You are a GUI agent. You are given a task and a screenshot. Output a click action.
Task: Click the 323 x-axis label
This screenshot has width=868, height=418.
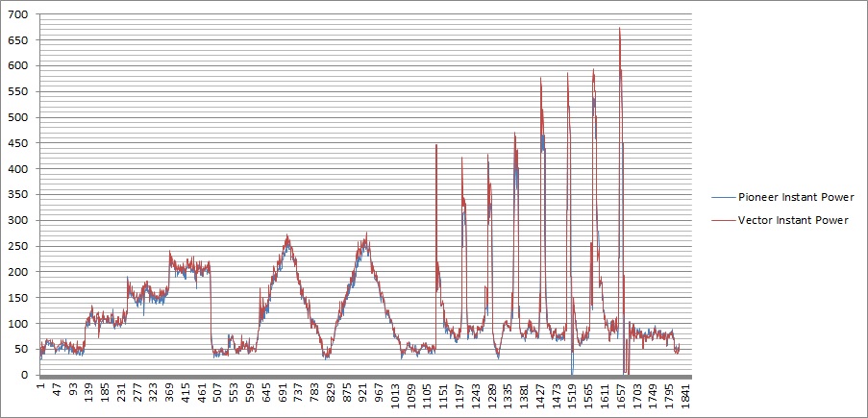coord(154,393)
